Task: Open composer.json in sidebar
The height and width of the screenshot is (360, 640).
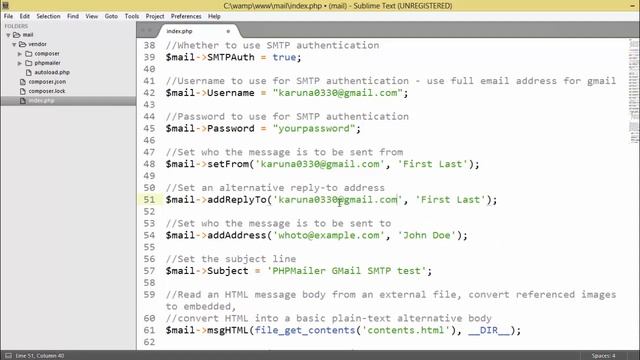Action: pyautogui.click(x=47, y=82)
